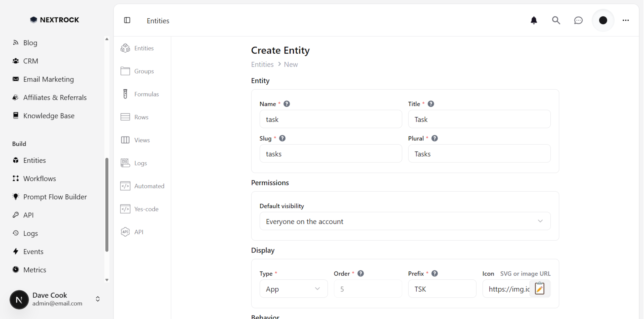Expand the Dave Cook account switcher
644x319 pixels.
point(98,299)
